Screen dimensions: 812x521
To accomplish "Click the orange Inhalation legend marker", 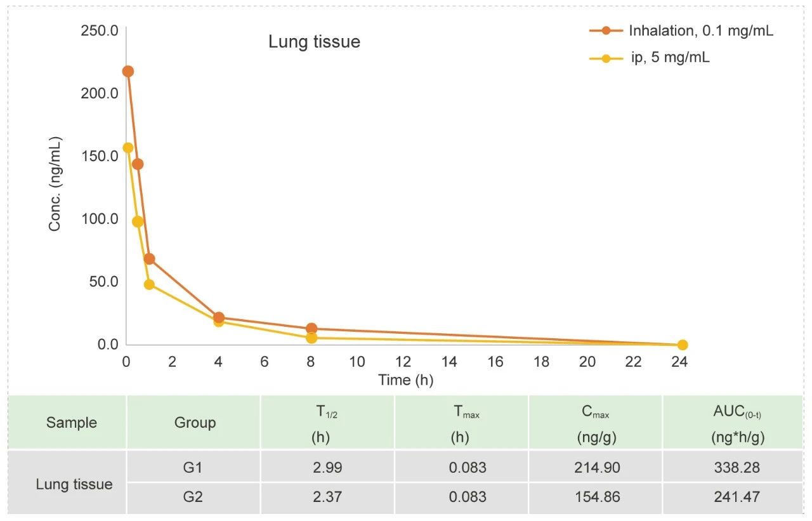I will (606, 30).
